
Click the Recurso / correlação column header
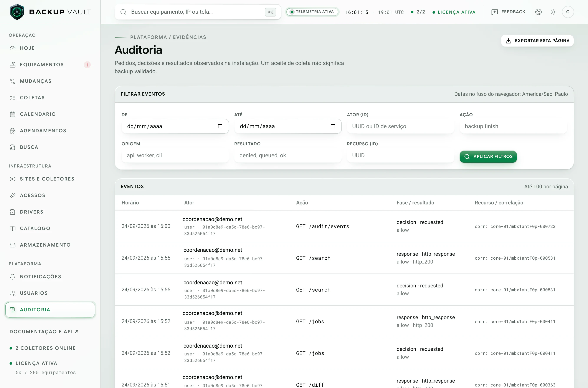click(x=499, y=203)
